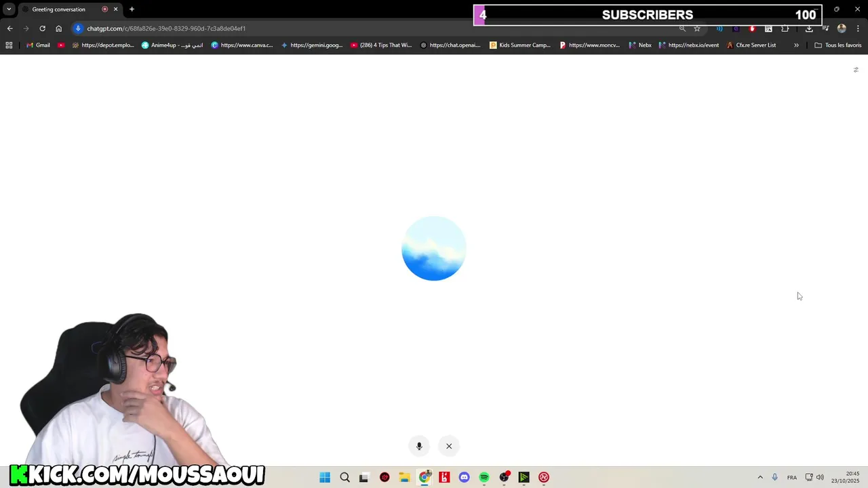Viewport: 868px width, 488px height.
Task: Open the green arrow app on taskbar
Action: tap(524, 477)
